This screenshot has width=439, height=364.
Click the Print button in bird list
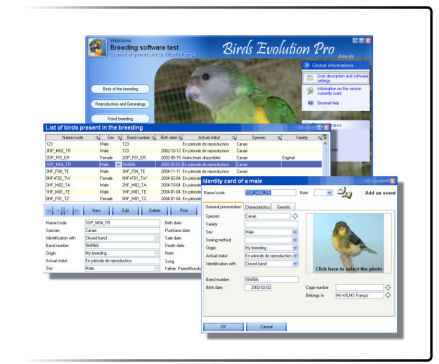(184, 211)
